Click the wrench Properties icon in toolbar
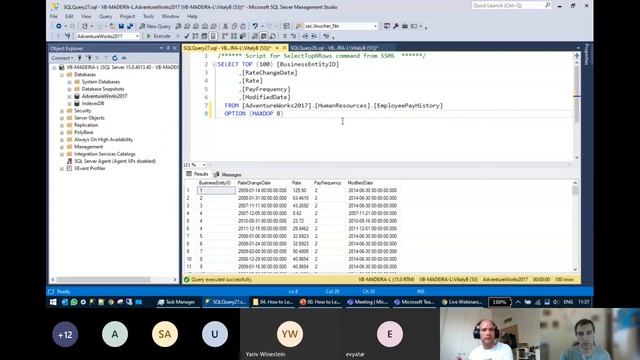 point(396,26)
